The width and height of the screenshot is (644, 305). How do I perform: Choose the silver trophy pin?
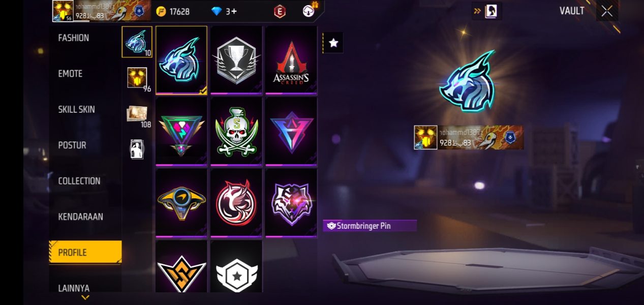point(236,60)
